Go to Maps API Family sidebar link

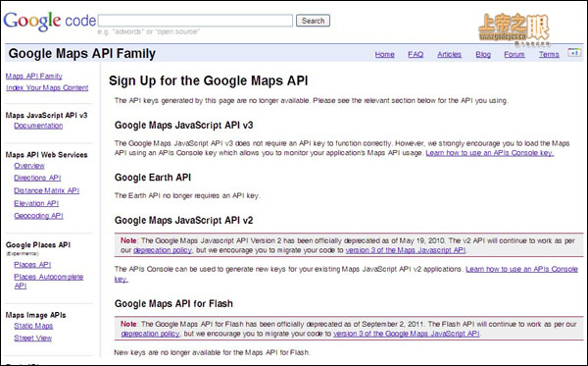click(x=33, y=76)
